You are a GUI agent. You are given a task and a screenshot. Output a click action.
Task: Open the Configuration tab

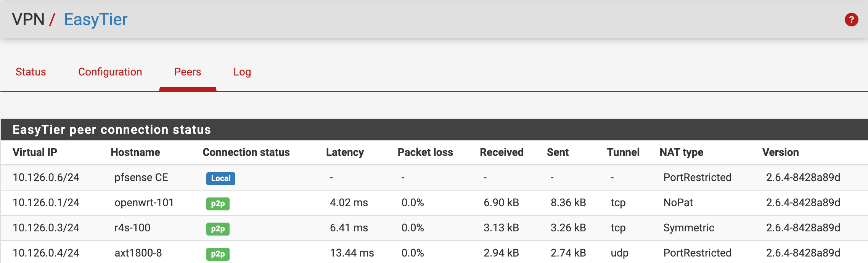point(110,72)
